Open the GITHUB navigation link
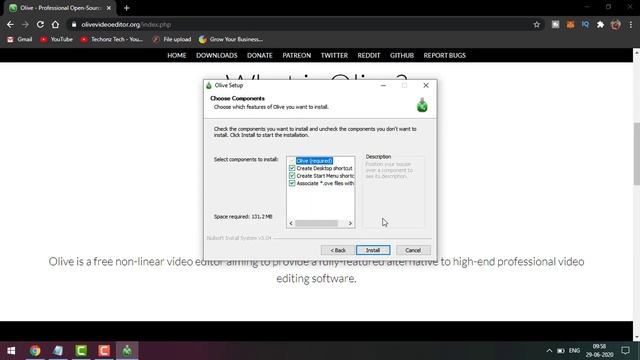The width and height of the screenshot is (640, 360). (402, 56)
